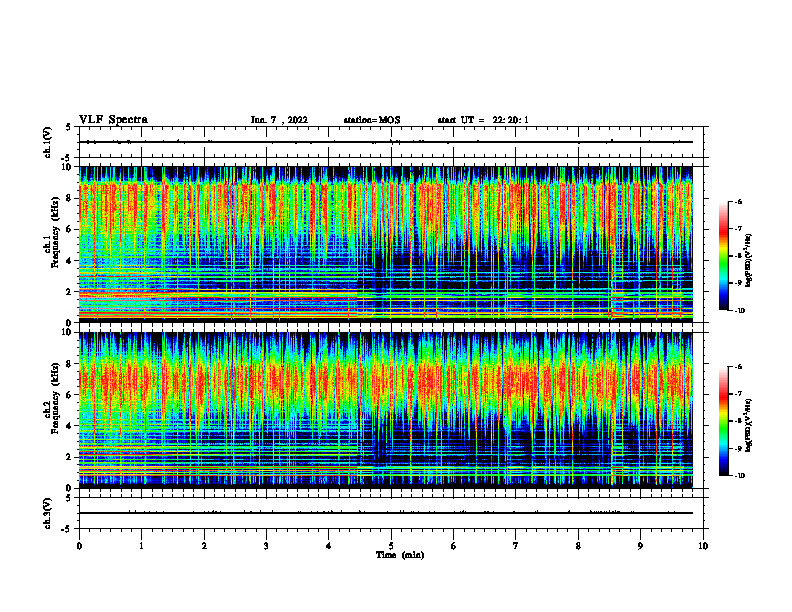
Task: Click the ch.1 colorbar log(PSD) unit label
Action: coord(749,261)
